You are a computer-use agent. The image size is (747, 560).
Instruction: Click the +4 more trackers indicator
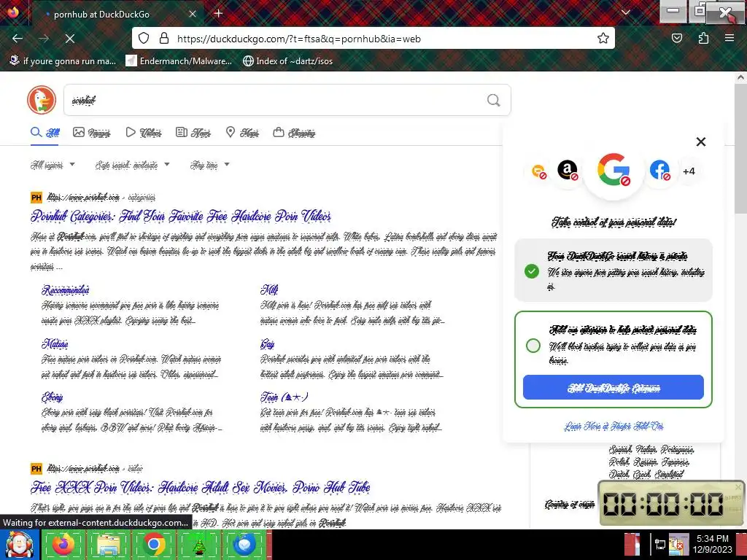pyautogui.click(x=689, y=171)
